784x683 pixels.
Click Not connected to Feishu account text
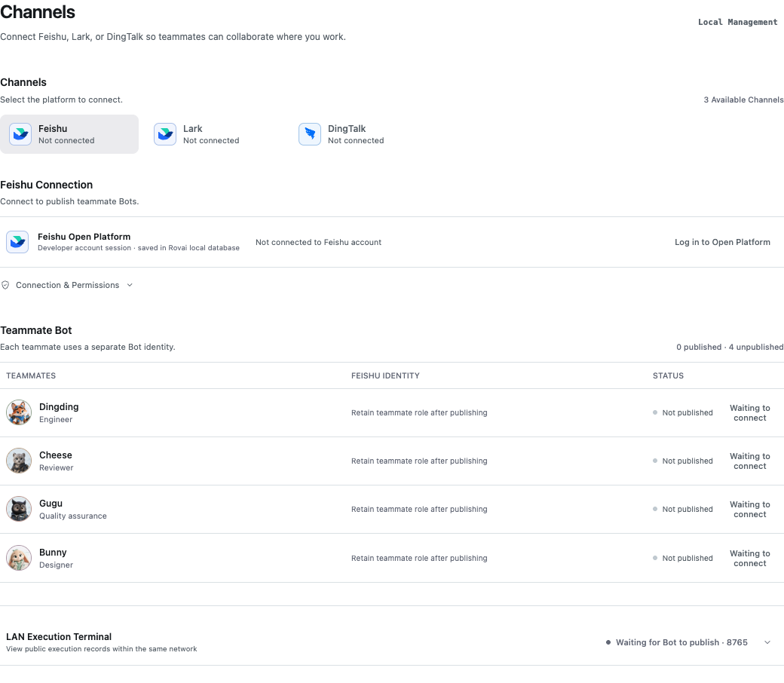318,242
